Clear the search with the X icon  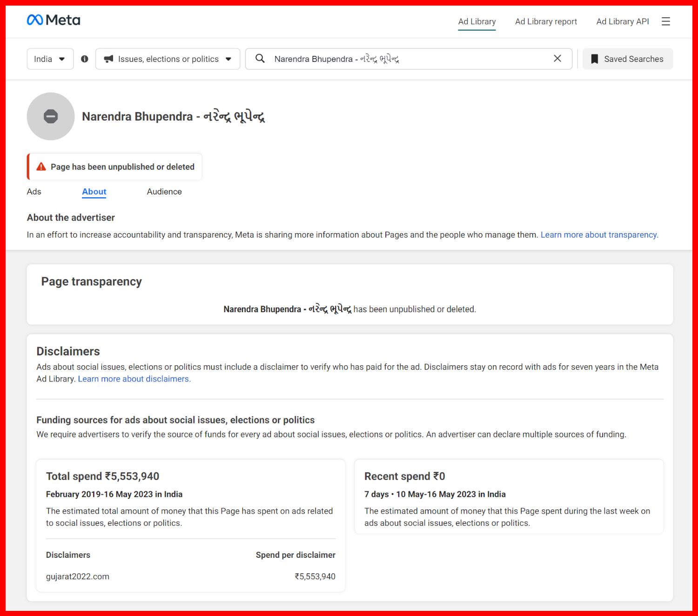point(557,59)
